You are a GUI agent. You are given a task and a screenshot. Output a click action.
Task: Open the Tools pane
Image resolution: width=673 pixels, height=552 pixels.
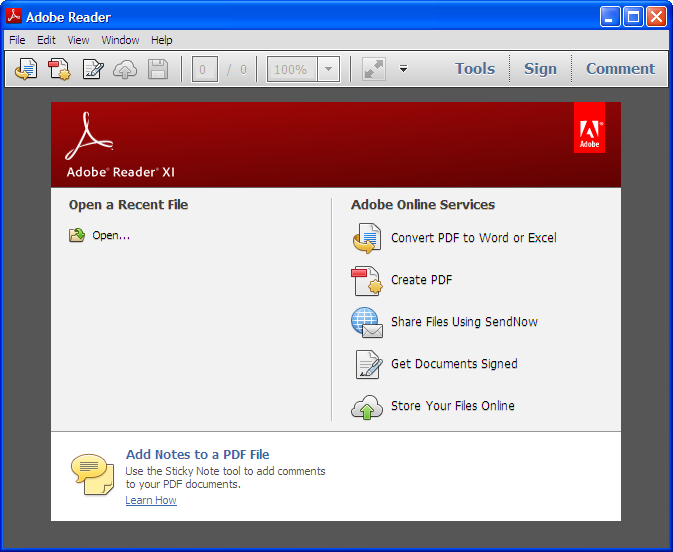(x=474, y=69)
